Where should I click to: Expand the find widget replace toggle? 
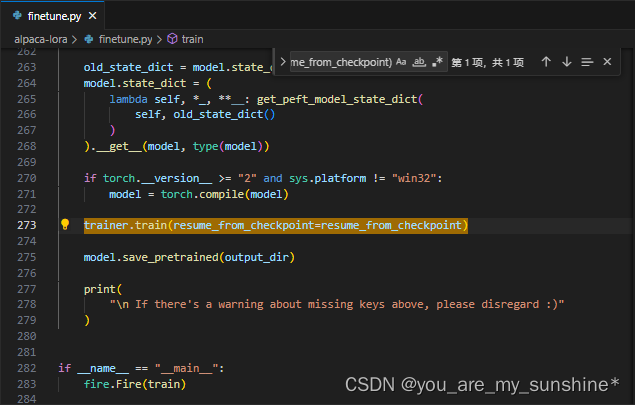tap(283, 62)
